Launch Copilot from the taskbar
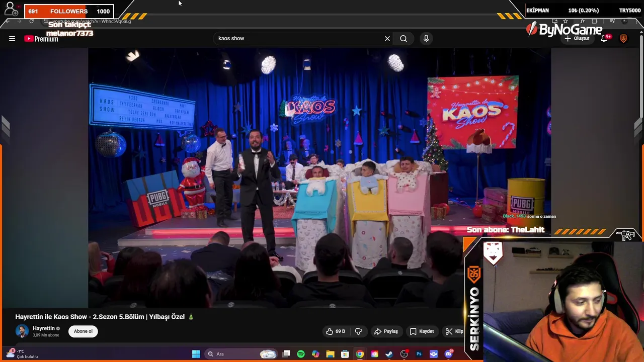This screenshot has height=362, width=644. click(315, 354)
